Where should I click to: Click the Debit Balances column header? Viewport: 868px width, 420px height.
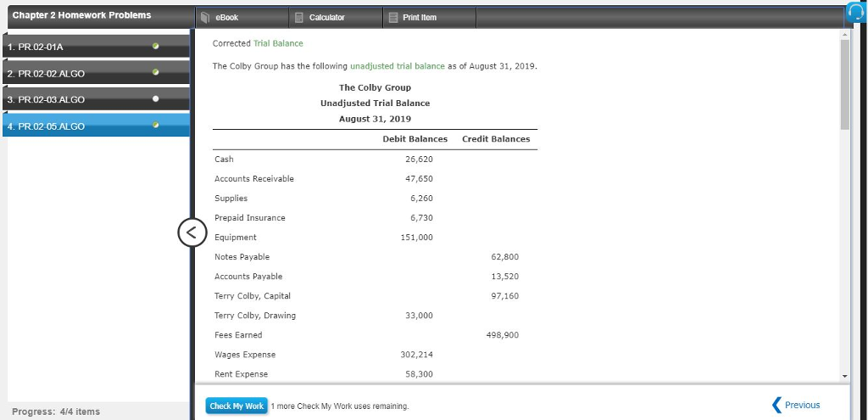pyautogui.click(x=415, y=139)
